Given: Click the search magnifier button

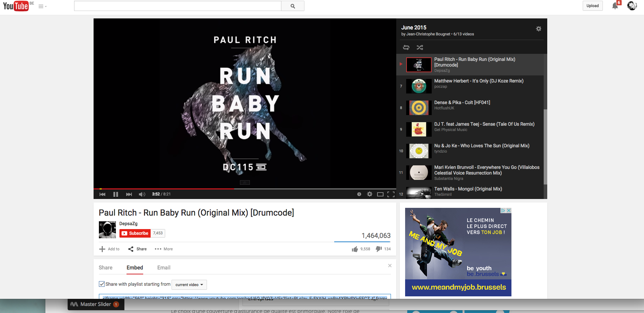Looking at the screenshot, I should [x=293, y=6].
